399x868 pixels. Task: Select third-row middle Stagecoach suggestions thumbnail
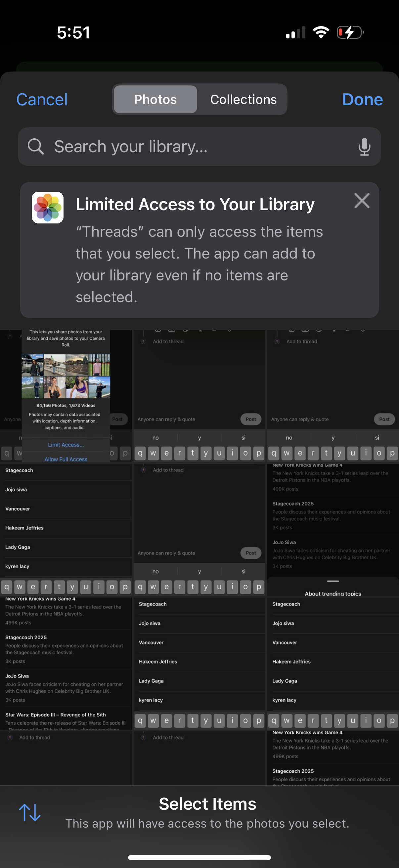coord(199,664)
